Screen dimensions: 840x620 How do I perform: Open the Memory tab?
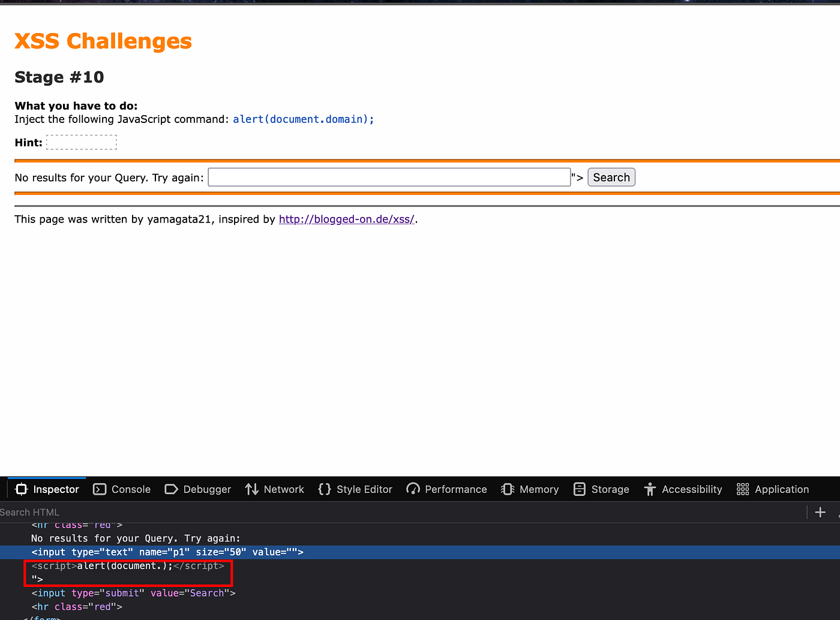coord(529,489)
